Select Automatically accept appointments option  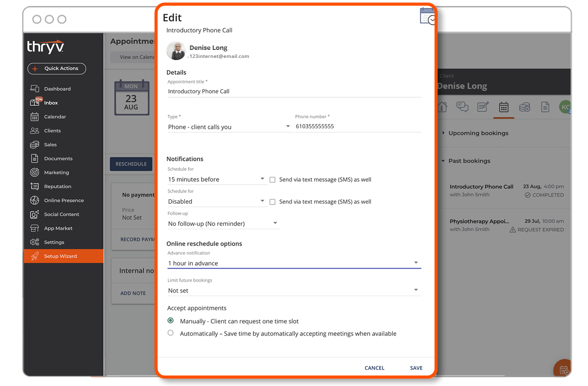click(171, 333)
